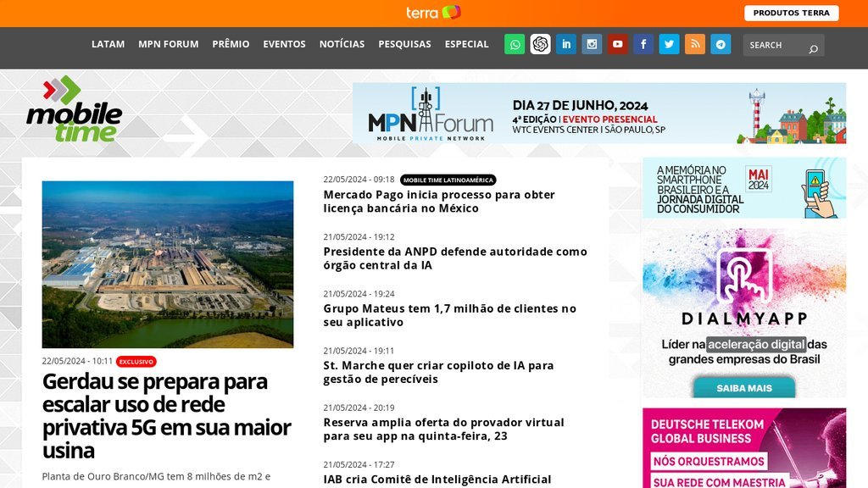Open Gerdau 5G private network headline

point(167,415)
